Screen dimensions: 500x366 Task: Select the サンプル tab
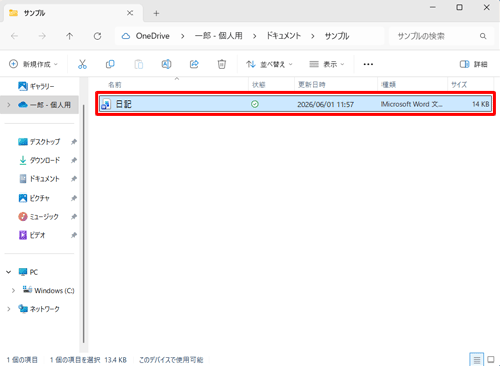(x=73, y=13)
